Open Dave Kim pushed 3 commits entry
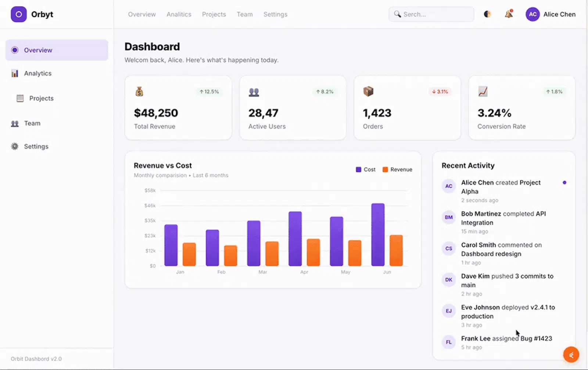This screenshot has width=588, height=370. pos(504,285)
